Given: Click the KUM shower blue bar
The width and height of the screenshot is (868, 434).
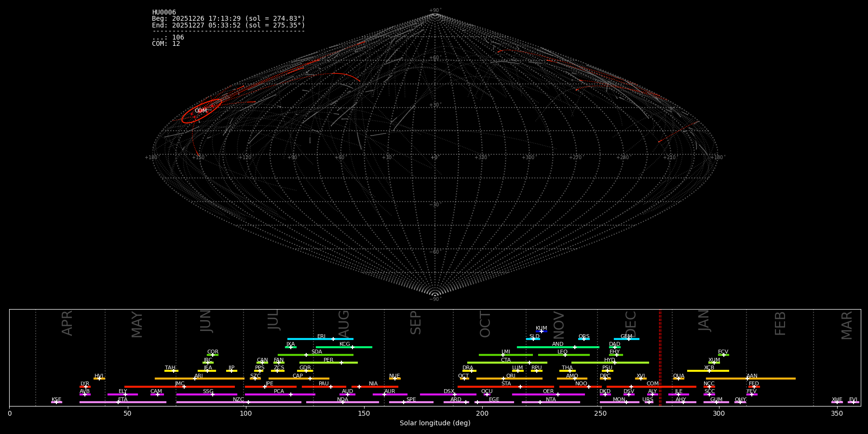Looking at the screenshot, I should 542,331.
